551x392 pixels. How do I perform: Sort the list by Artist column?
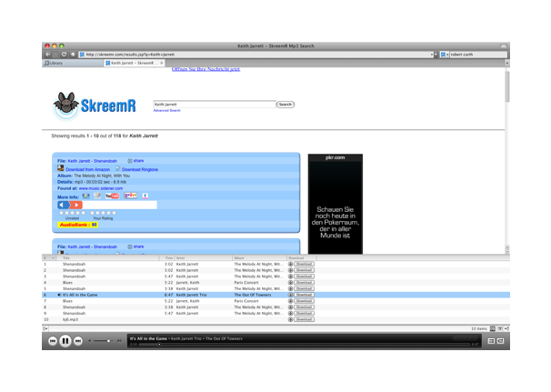(x=204, y=258)
